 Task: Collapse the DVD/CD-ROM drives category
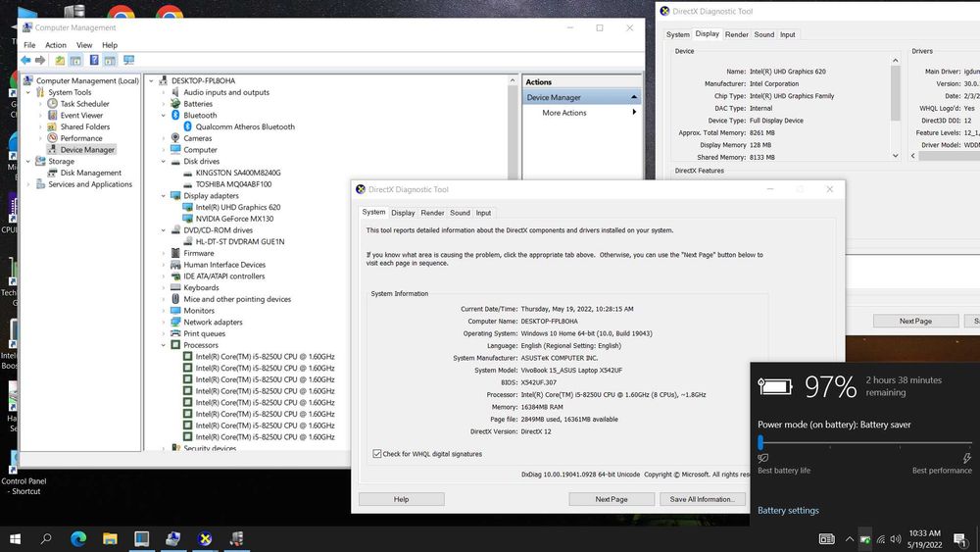pos(164,230)
